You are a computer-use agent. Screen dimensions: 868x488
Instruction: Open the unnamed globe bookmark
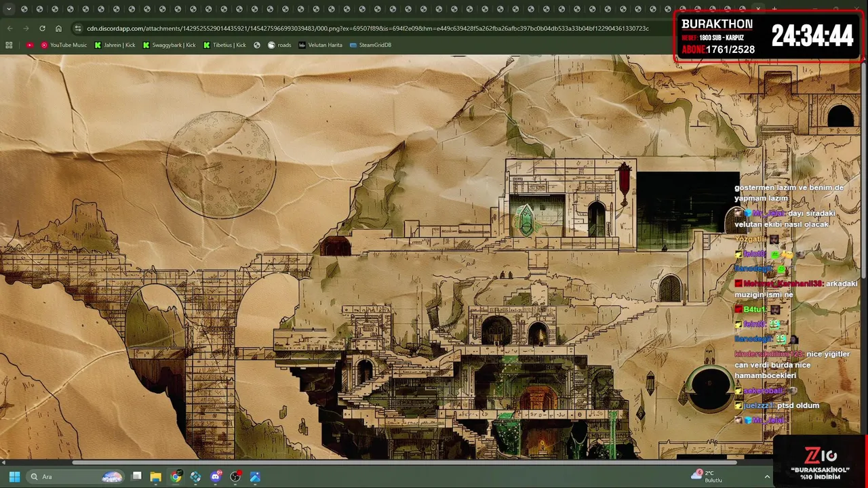tap(257, 45)
